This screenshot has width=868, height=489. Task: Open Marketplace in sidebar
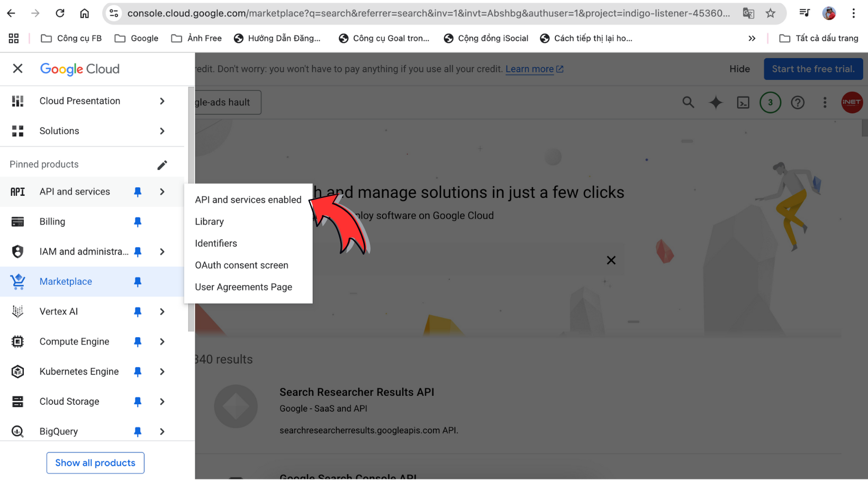(x=66, y=282)
